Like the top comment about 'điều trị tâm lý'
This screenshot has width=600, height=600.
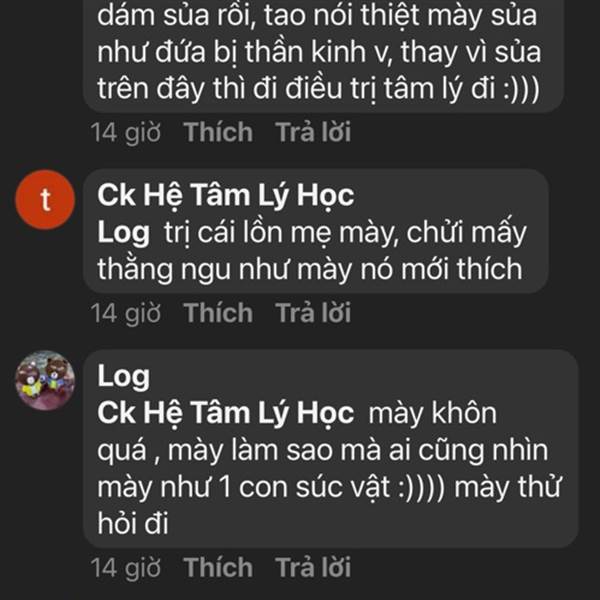(218, 132)
